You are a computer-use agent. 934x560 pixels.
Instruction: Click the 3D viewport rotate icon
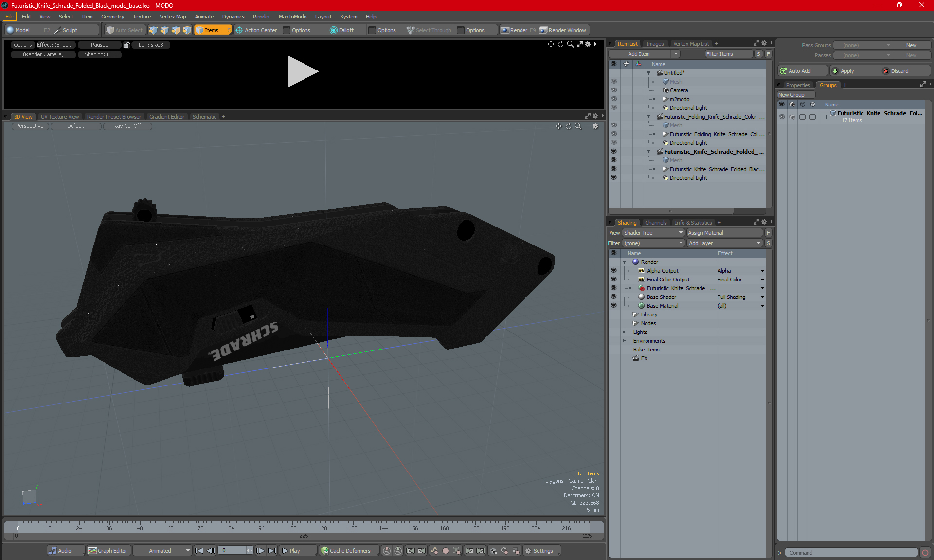pos(568,126)
